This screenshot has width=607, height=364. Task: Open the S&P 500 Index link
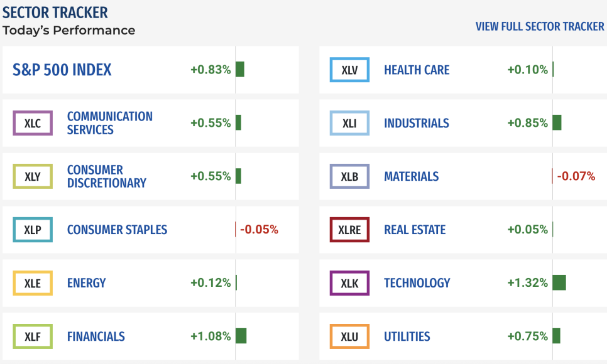(x=62, y=70)
